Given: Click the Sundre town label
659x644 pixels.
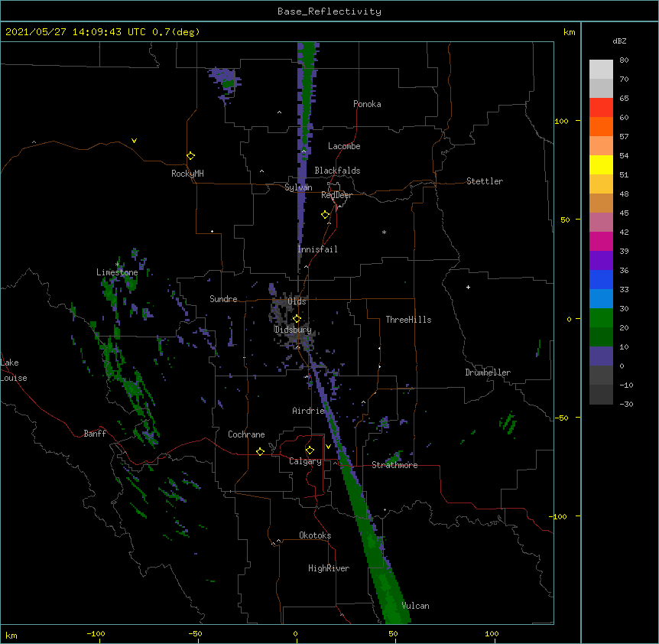Looking at the screenshot, I should click(x=223, y=299).
